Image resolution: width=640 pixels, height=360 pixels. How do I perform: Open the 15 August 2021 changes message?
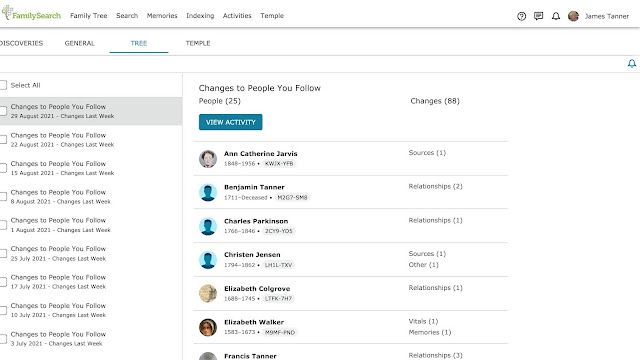pos(91,168)
